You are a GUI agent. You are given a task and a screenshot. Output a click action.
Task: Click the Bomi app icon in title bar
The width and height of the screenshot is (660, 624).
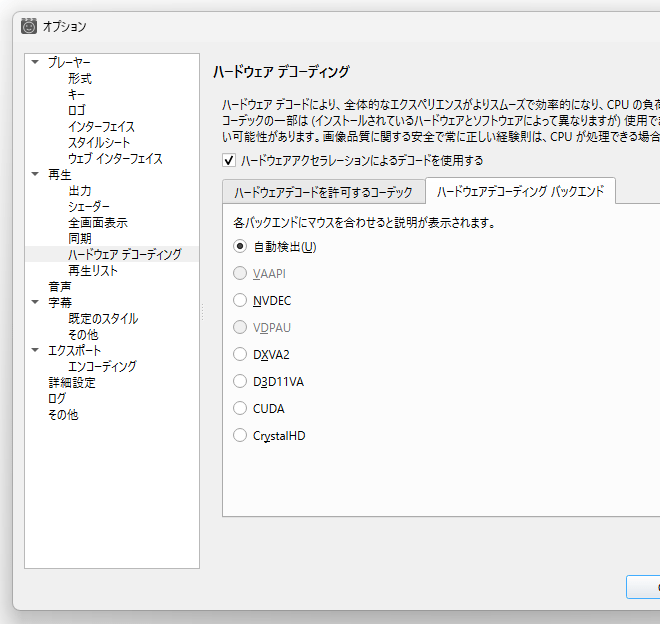point(29,26)
